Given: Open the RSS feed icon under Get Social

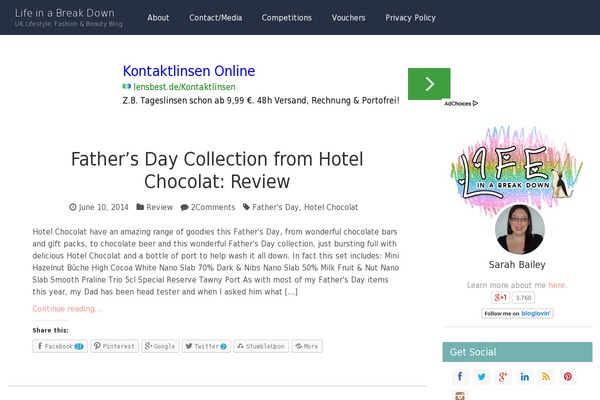Looking at the screenshot, I should 546,377.
